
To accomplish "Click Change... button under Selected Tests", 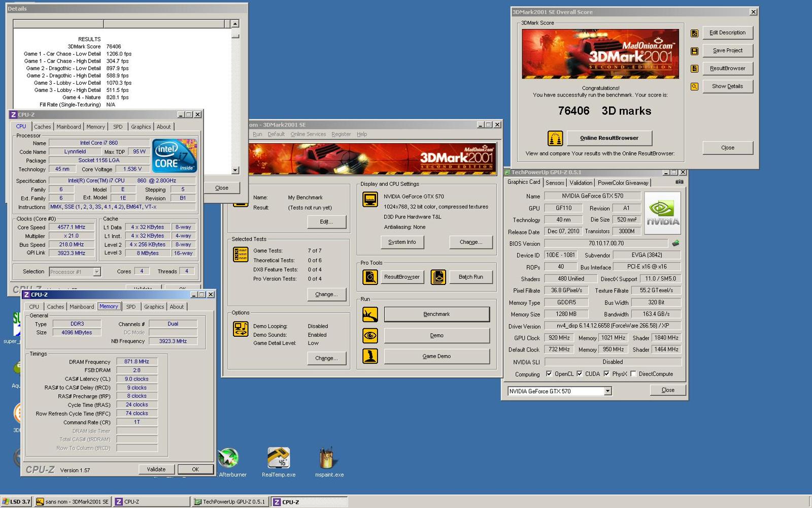I will (x=326, y=295).
